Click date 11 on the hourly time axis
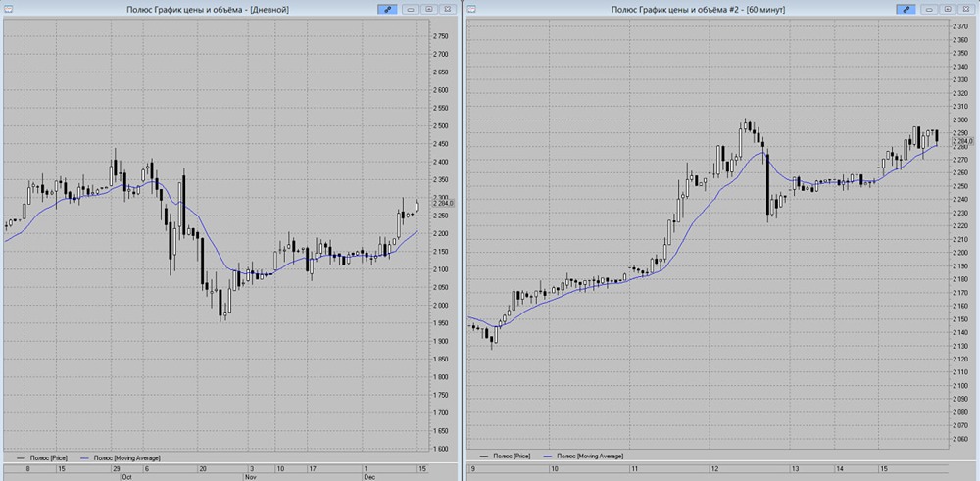980x481 pixels. [x=633, y=468]
